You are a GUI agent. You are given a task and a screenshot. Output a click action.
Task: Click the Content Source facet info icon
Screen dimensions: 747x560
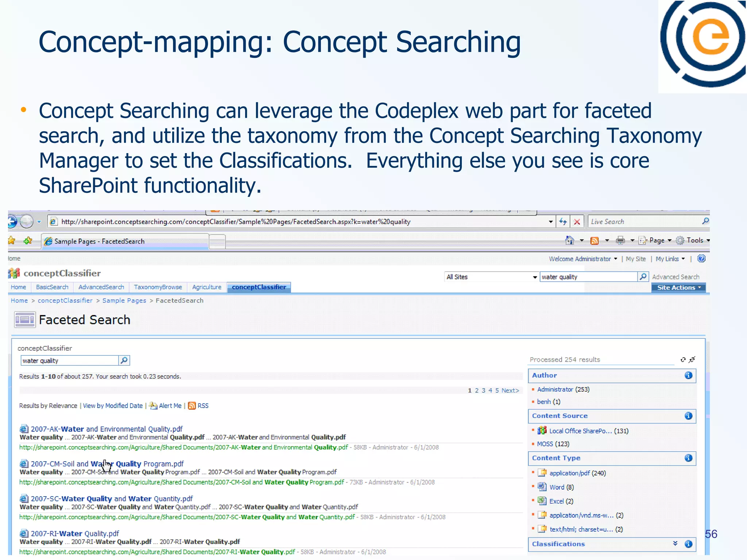(x=688, y=416)
